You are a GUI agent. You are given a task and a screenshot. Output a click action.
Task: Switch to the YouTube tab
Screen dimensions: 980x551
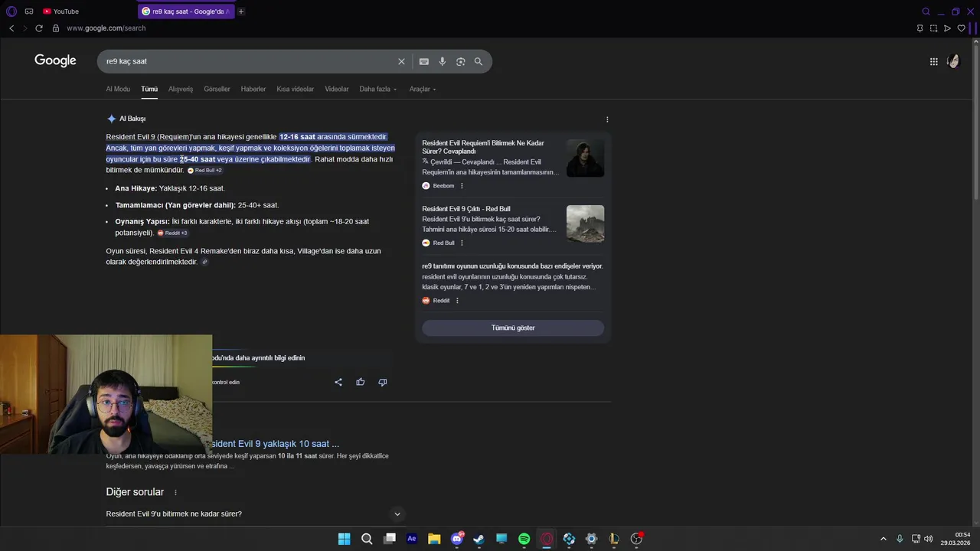click(61, 11)
